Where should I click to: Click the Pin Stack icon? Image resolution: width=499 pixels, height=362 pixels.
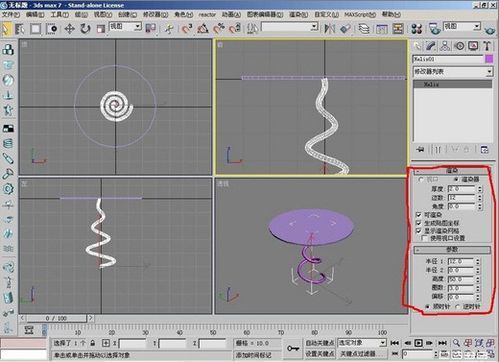click(x=421, y=149)
